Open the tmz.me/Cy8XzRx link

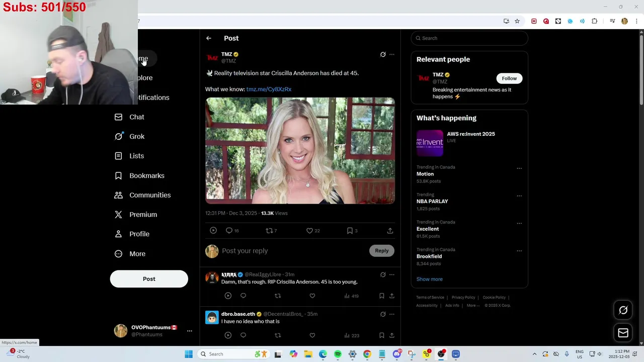[269, 89]
